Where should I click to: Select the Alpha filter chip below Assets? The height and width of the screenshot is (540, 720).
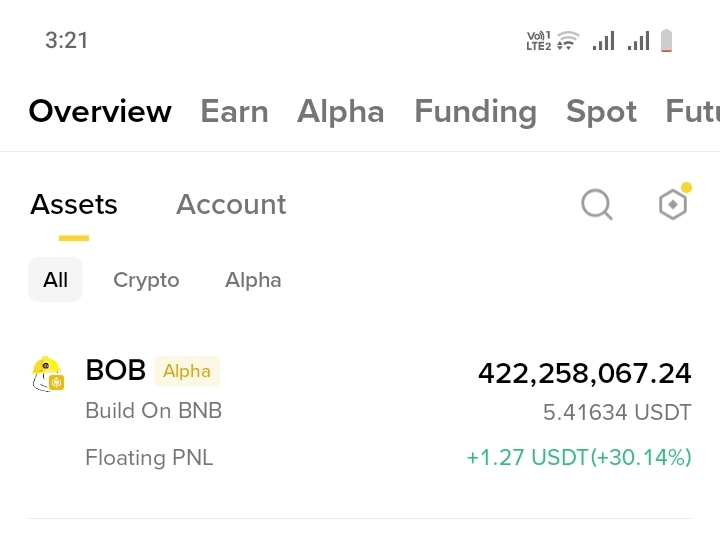pos(253,280)
